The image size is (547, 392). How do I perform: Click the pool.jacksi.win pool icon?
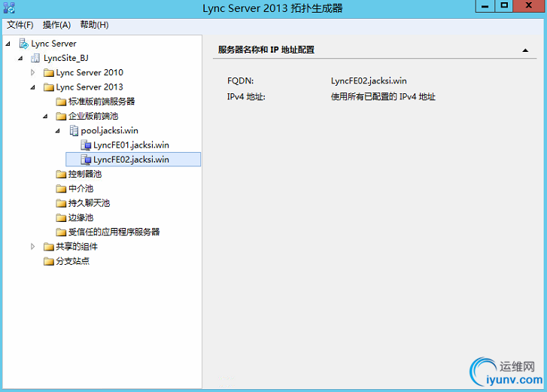74,131
